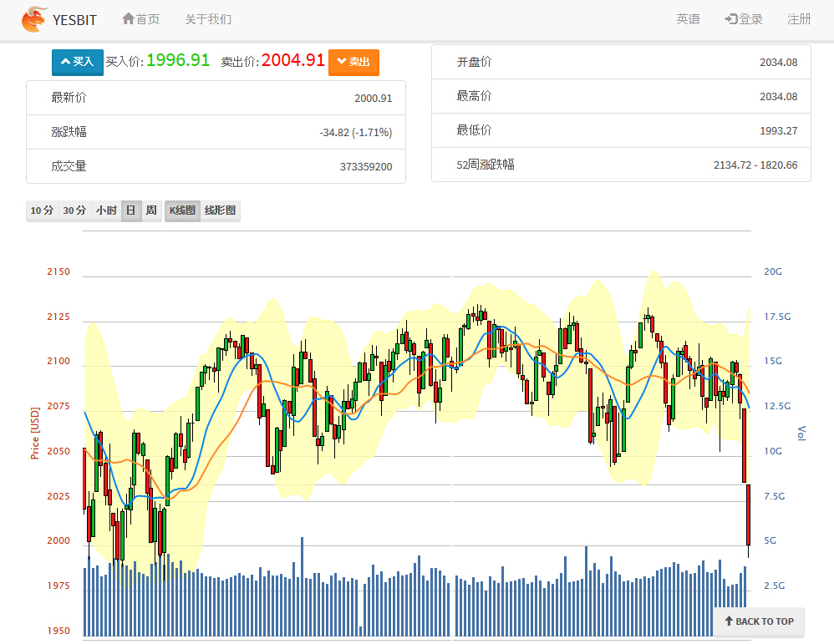Screen dimensions: 834x644
Task: Switch chart to 小时 hourly interval
Action: point(106,210)
